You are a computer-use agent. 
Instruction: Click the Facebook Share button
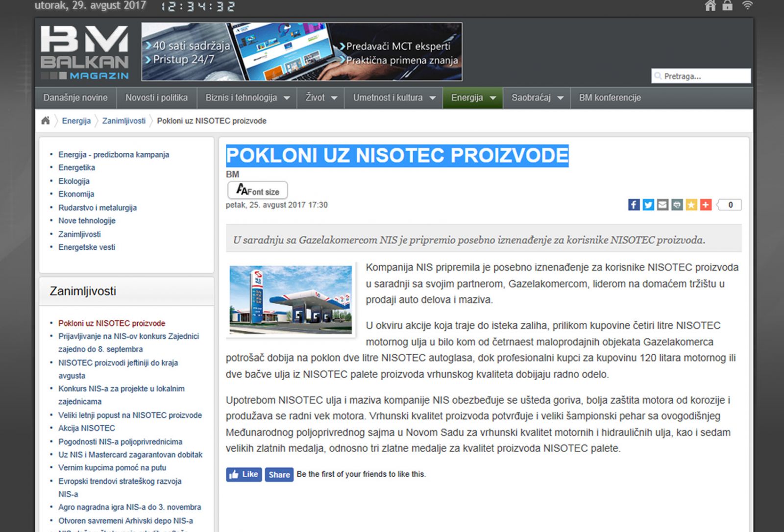[279, 474]
